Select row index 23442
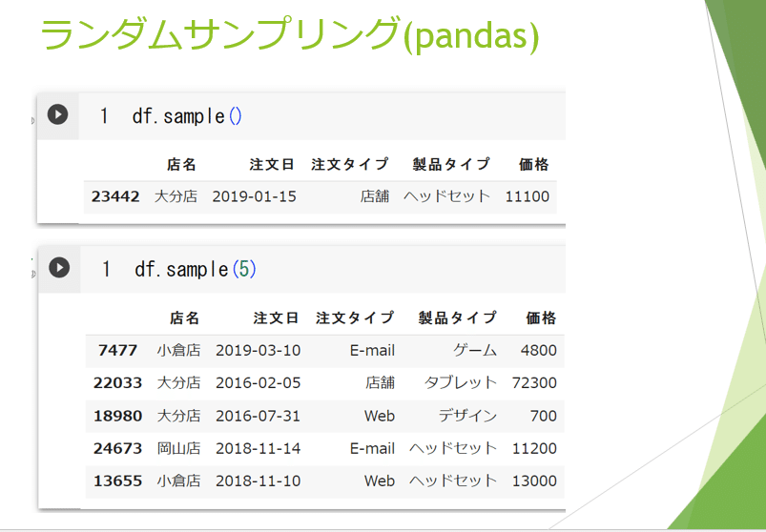 tap(115, 196)
